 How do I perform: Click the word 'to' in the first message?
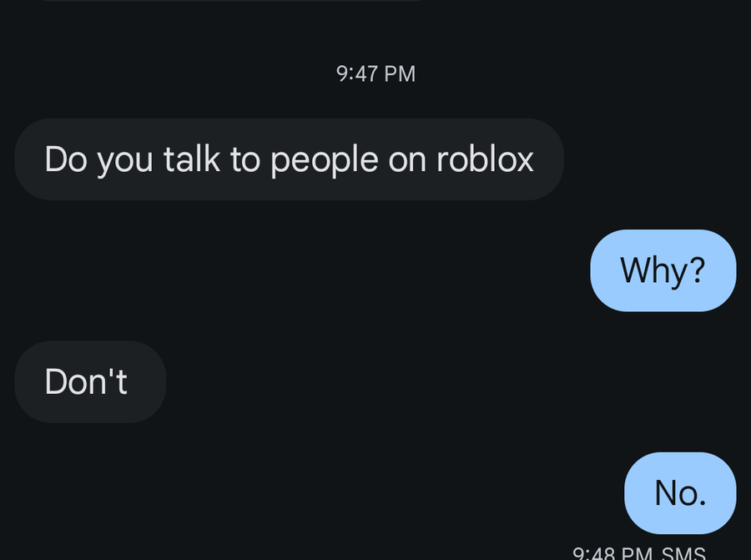[x=245, y=159]
